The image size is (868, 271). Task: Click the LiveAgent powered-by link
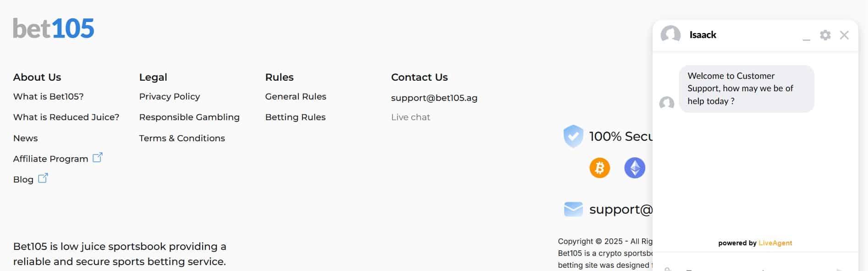click(x=775, y=243)
